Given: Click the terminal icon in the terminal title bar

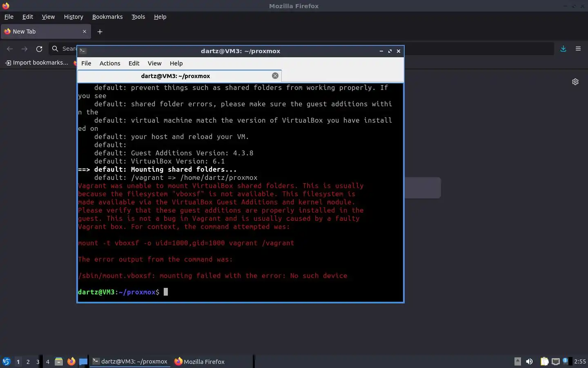Looking at the screenshot, I should tap(82, 51).
